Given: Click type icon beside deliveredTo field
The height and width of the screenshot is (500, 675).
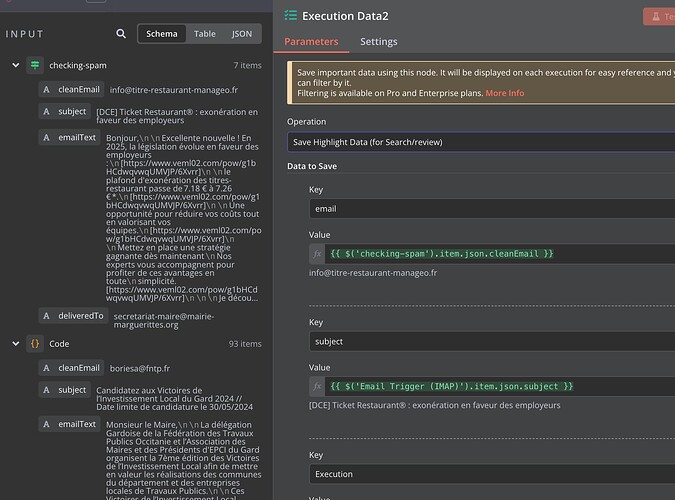Looking at the screenshot, I should [46, 316].
